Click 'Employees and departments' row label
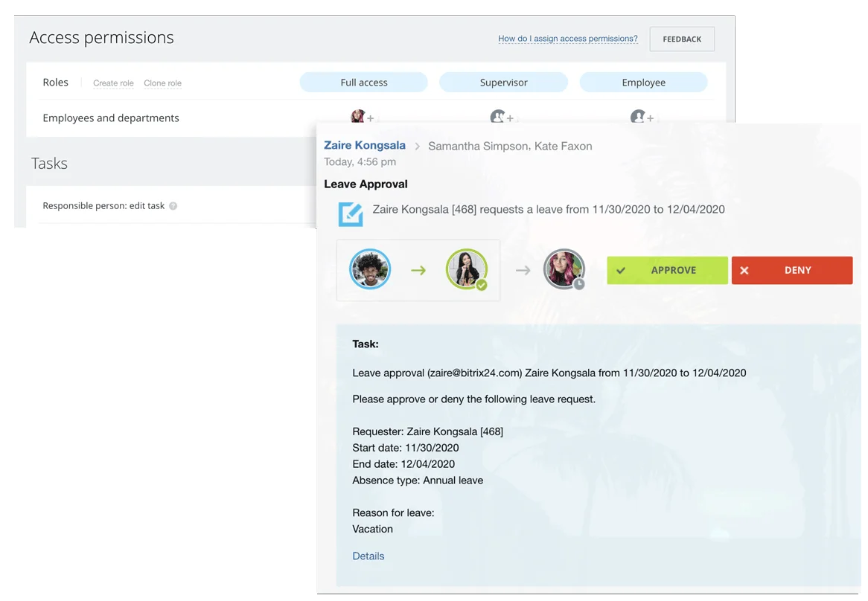This screenshot has height=601, width=868. click(x=111, y=118)
